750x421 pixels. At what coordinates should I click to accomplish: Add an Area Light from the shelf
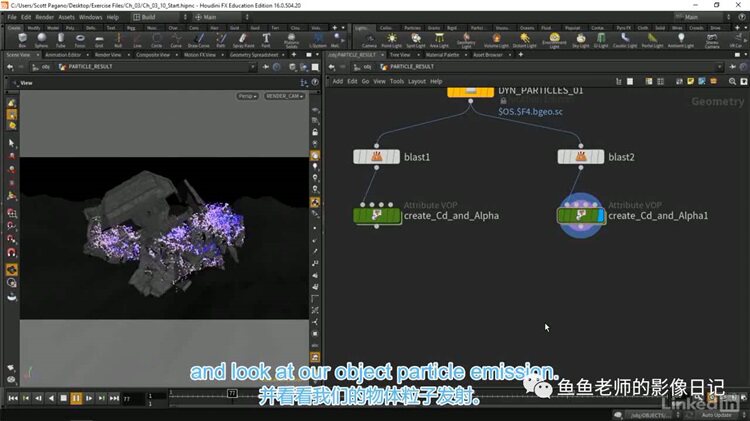point(439,40)
